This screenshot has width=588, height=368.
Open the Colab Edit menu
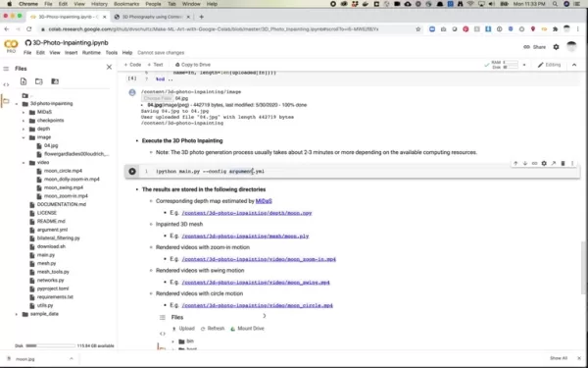[x=40, y=53]
